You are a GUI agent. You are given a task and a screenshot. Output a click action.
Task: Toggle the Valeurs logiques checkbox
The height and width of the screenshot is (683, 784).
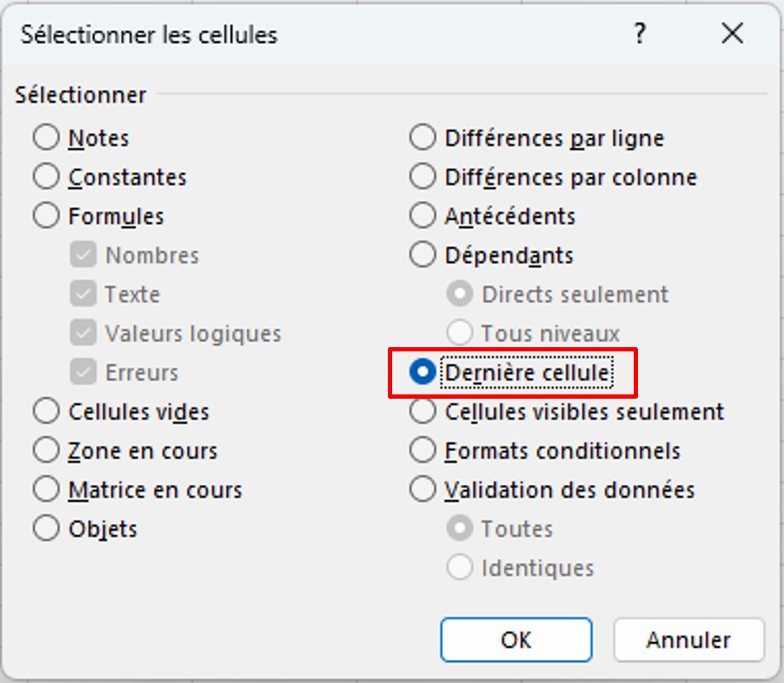(83, 333)
